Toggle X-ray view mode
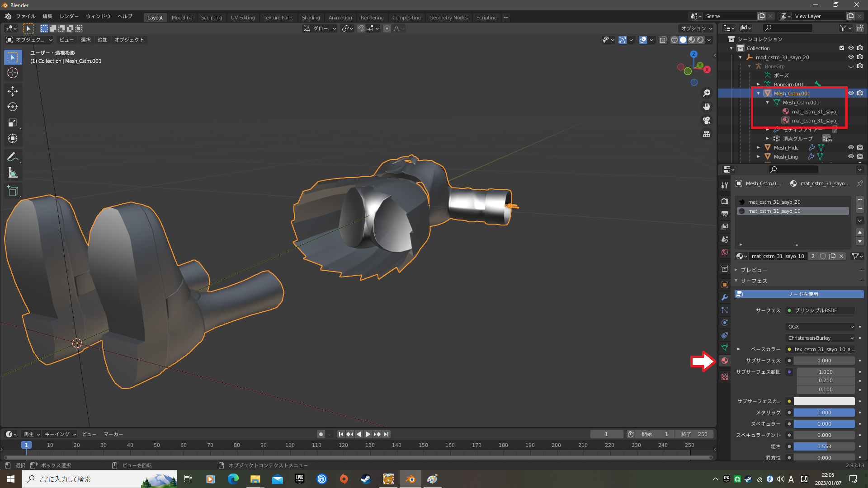The height and width of the screenshot is (488, 868). (663, 40)
